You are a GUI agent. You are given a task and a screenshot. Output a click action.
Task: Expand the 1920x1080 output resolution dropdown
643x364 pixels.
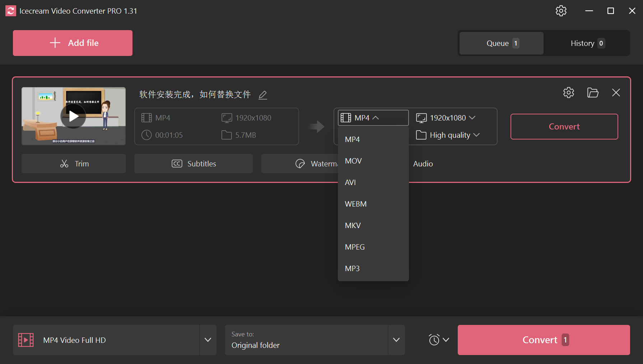446,118
